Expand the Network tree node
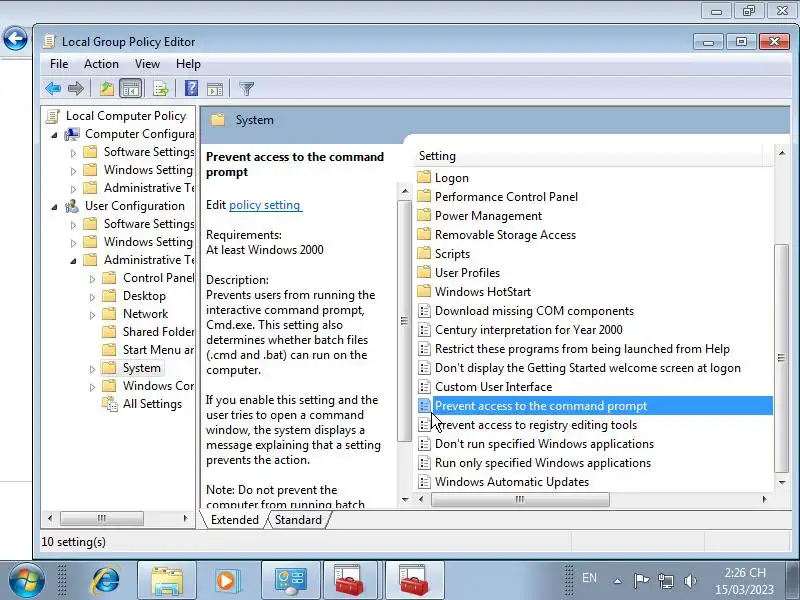The image size is (800, 600). click(92, 315)
